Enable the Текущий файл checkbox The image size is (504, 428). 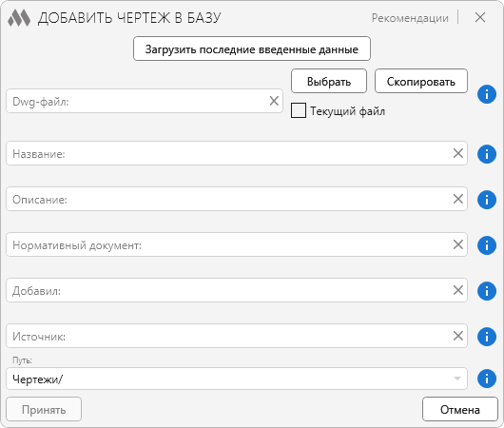pos(299,110)
